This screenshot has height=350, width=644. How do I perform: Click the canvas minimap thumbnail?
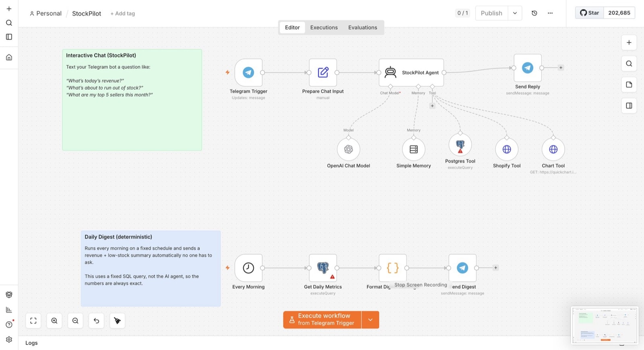605,325
